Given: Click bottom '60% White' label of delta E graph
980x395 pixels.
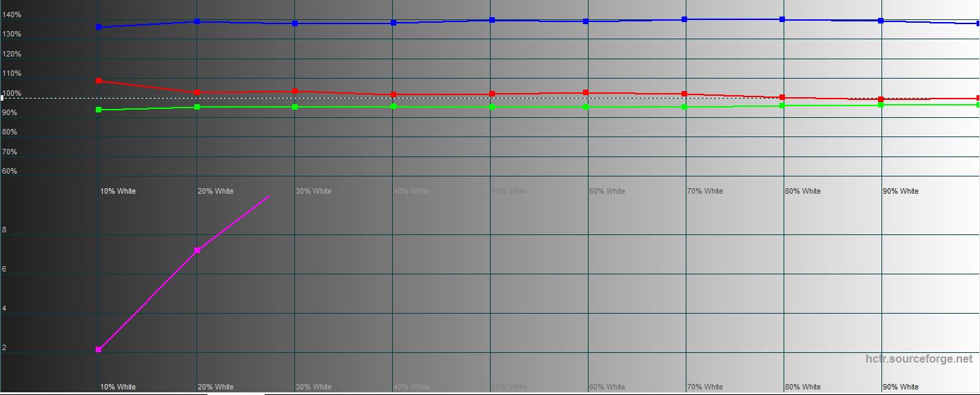Looking at the screenshot, I should [607, 387].
